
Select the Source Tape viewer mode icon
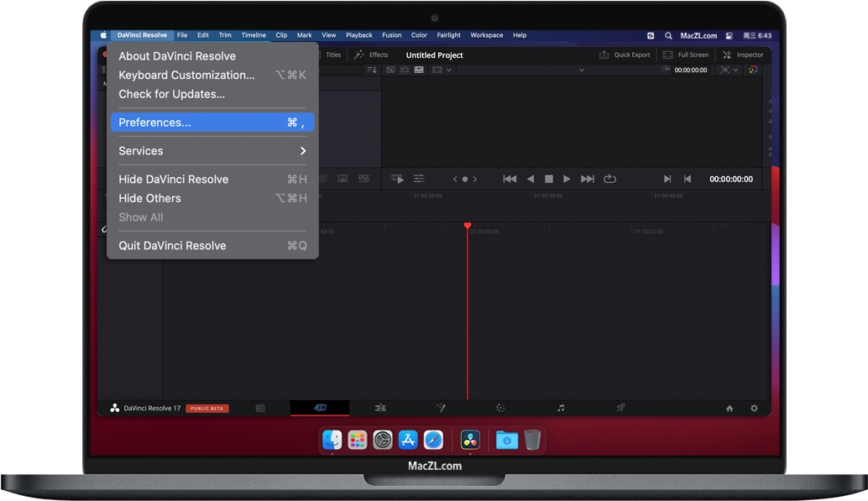[405, 70]
